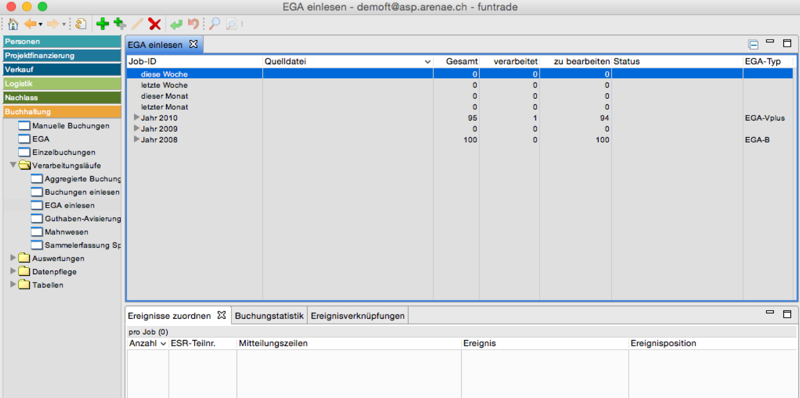This screenshot has height=398, width=800.
Task: Select EGA einlesen in sidebar tree
Action: 69,205
